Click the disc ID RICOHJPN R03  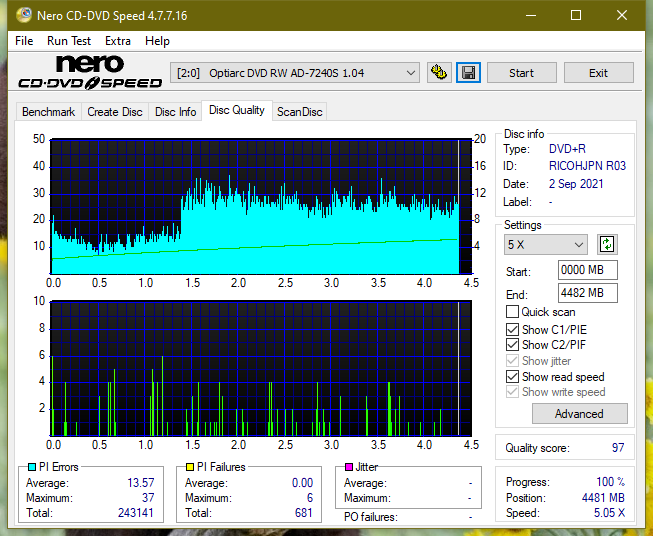click(587, 166)
